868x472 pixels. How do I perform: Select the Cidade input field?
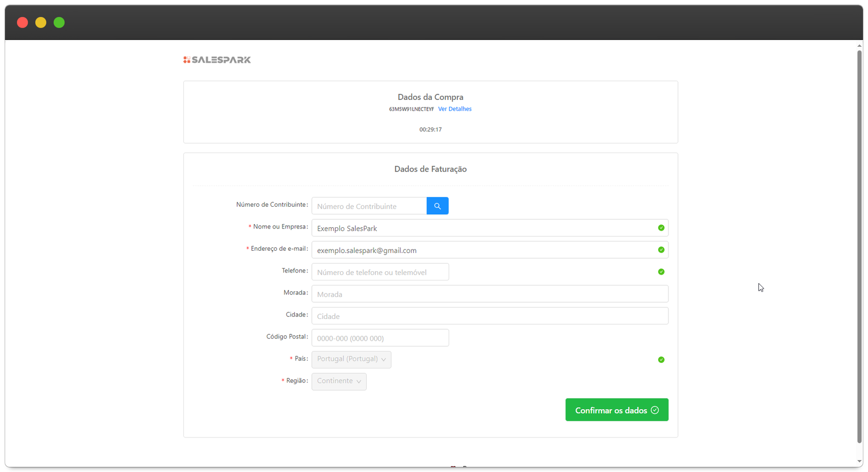click(x=489, y=316)
